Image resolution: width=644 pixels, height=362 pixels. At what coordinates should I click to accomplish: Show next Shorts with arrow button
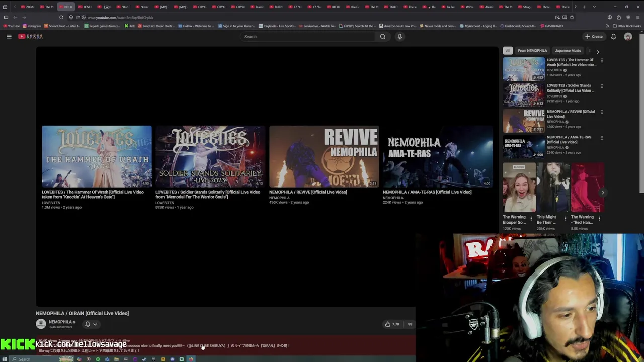click(603, 192)
